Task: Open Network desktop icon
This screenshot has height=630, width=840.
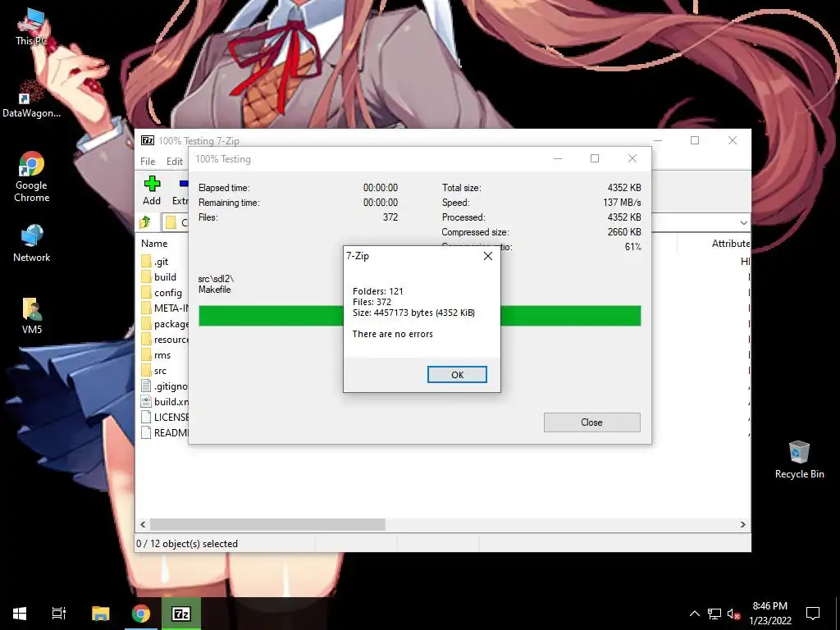Action: 31,244
